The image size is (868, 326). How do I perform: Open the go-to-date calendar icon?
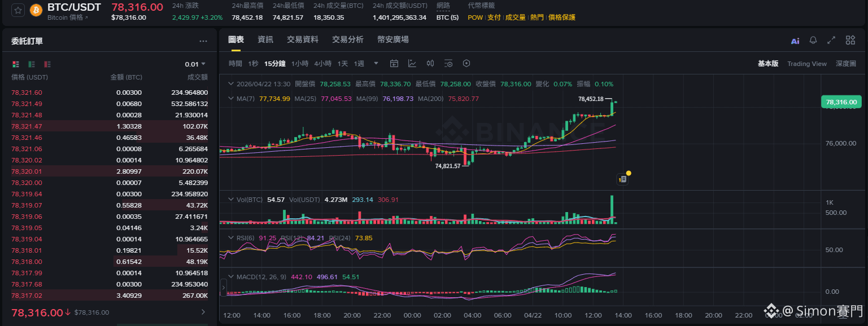click(x=394, y=63)
